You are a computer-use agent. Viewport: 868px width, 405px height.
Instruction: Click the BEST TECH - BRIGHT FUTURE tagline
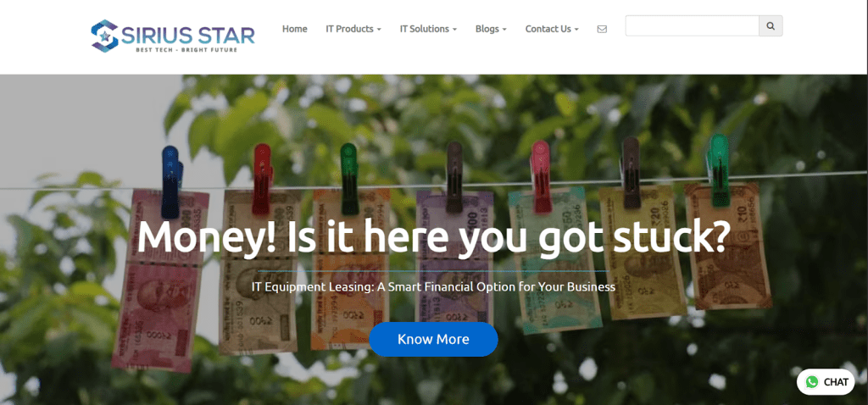186,50
